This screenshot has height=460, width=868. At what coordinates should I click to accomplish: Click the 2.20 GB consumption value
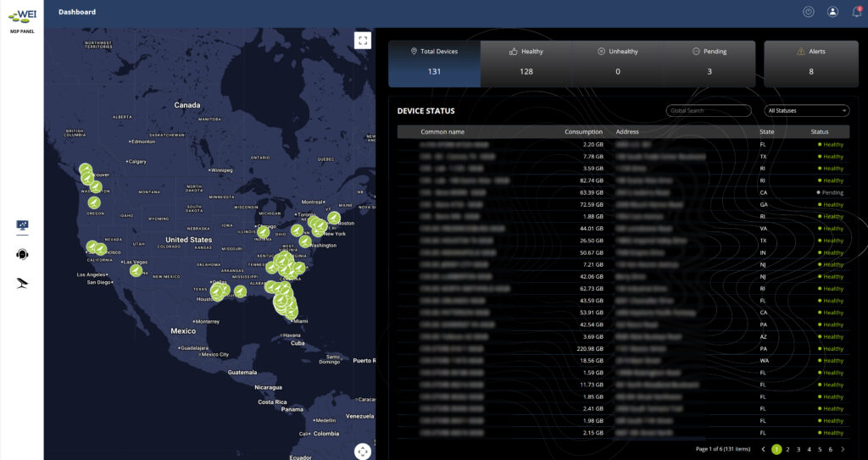pos(593,145)
